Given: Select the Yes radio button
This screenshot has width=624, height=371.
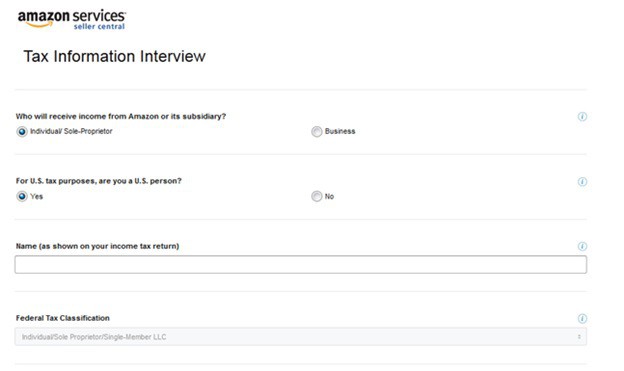Looking at the screenshot, I should (x=22, y=196).
